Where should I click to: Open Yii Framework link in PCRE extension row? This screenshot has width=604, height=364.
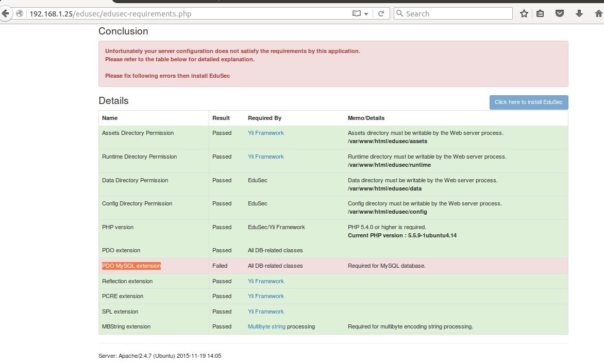[265, 296]
